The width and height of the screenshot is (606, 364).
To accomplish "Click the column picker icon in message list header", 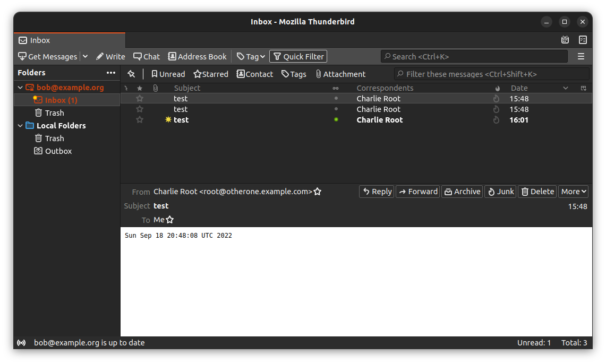I will point(584,88).
